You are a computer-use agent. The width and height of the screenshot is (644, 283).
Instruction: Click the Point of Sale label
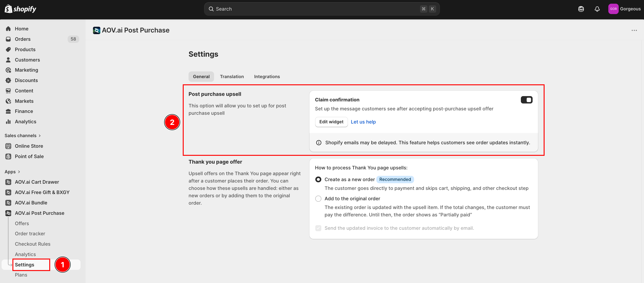29,156
